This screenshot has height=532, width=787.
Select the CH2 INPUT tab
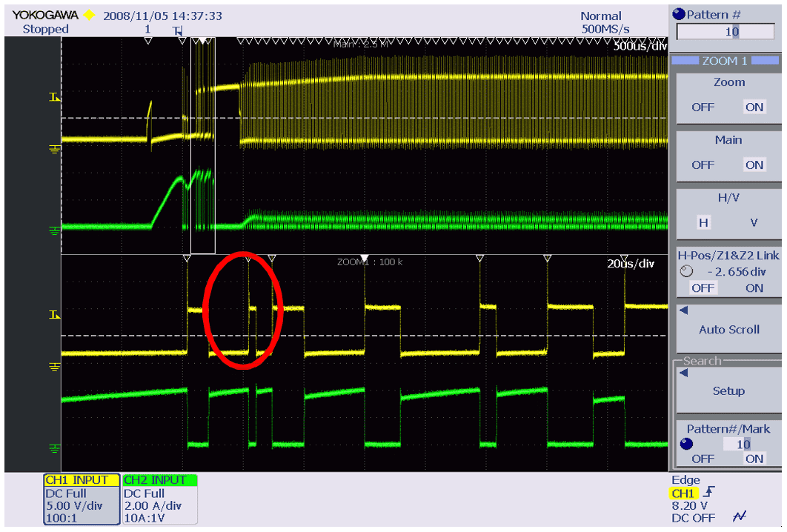(159, 480)
